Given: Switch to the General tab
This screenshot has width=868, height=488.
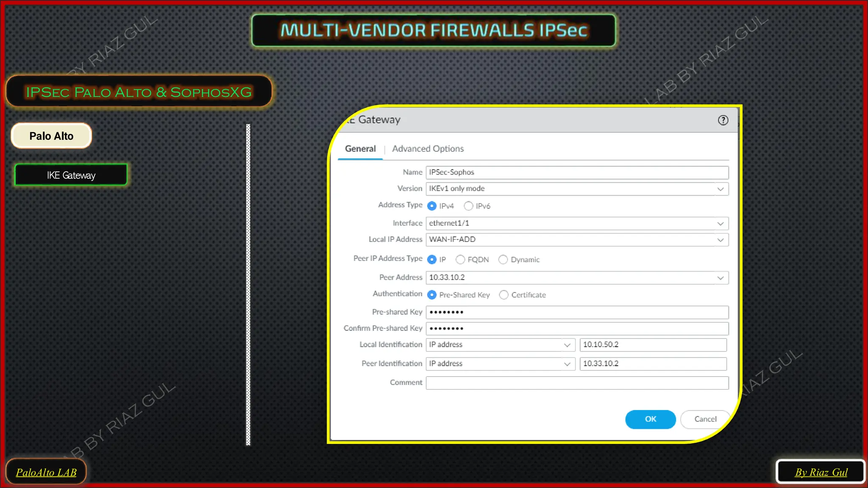Looking at the screenshot, I should pyautogui.click(x=360, y=149).
